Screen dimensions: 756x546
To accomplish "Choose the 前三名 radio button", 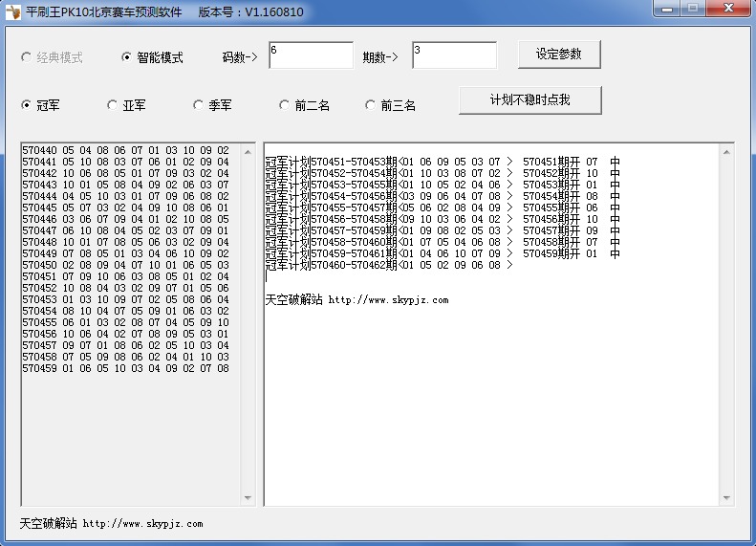I will (371, 105).
